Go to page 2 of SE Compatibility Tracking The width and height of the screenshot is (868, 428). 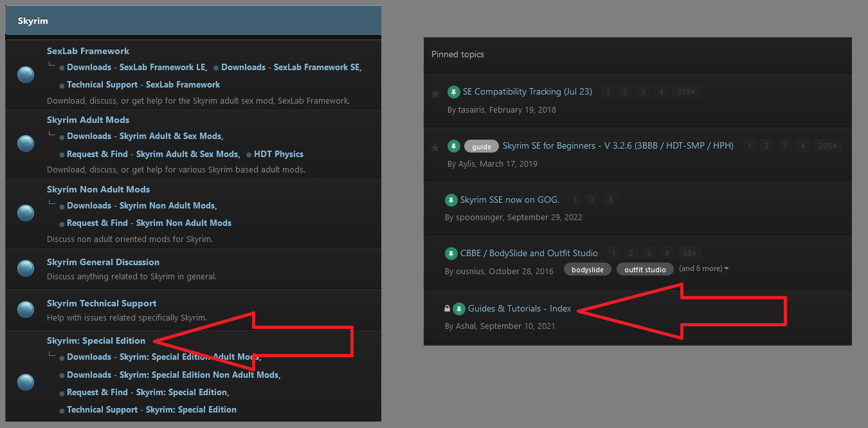click(x=624, y=92)
